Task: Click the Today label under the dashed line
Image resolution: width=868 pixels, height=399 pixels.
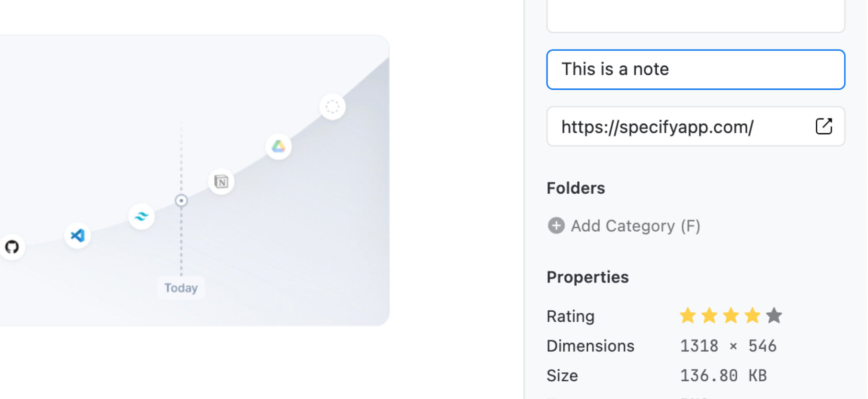Action: pos(181,288)
